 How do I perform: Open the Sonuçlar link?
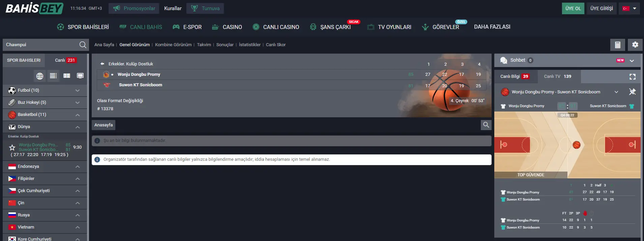225,44
